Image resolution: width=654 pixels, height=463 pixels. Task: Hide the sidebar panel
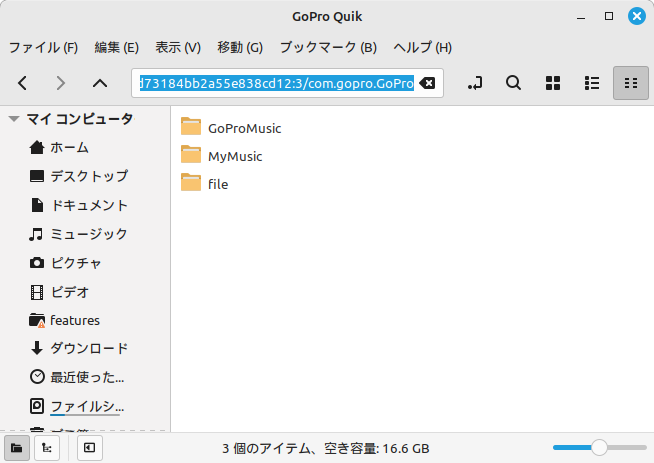[90, 448]
